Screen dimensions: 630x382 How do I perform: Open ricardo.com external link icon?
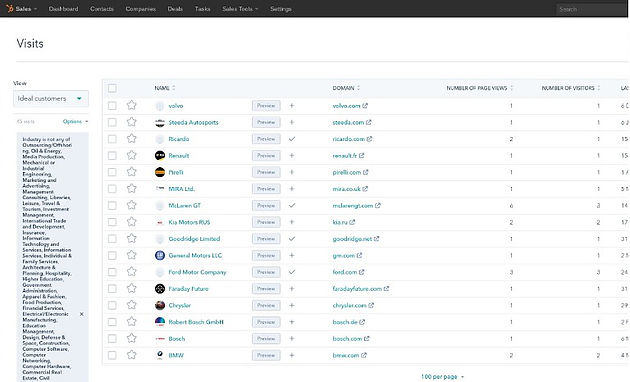click(369, 139)
